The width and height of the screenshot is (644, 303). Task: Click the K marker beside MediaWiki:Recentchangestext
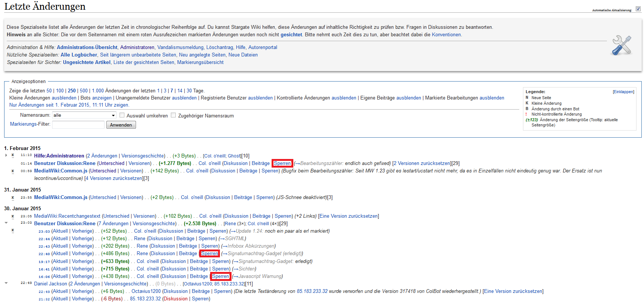point(13,216)
